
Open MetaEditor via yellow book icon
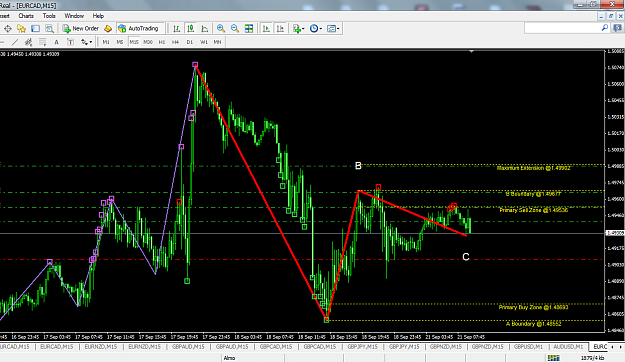pyautogui.click(x=108, y=29)
